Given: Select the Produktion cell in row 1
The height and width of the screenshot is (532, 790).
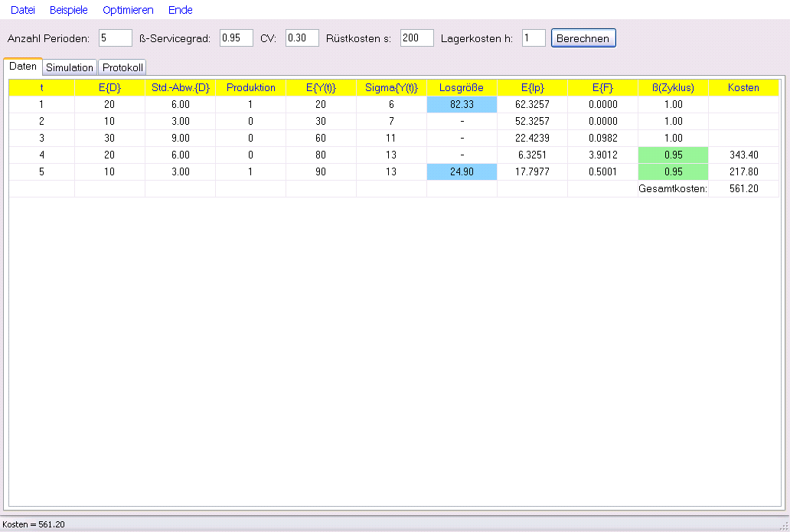Looking at the screenshot, I should pos(250,104).
